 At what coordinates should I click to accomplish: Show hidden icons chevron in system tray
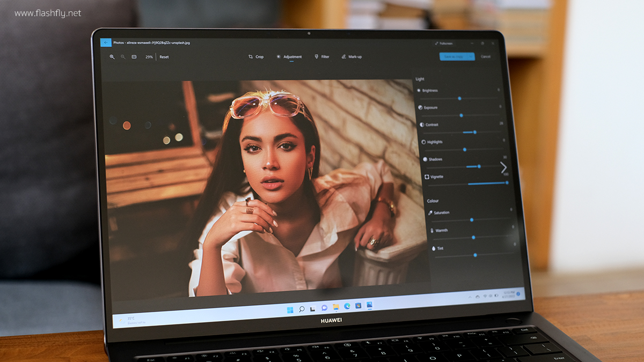click(470, 296)
